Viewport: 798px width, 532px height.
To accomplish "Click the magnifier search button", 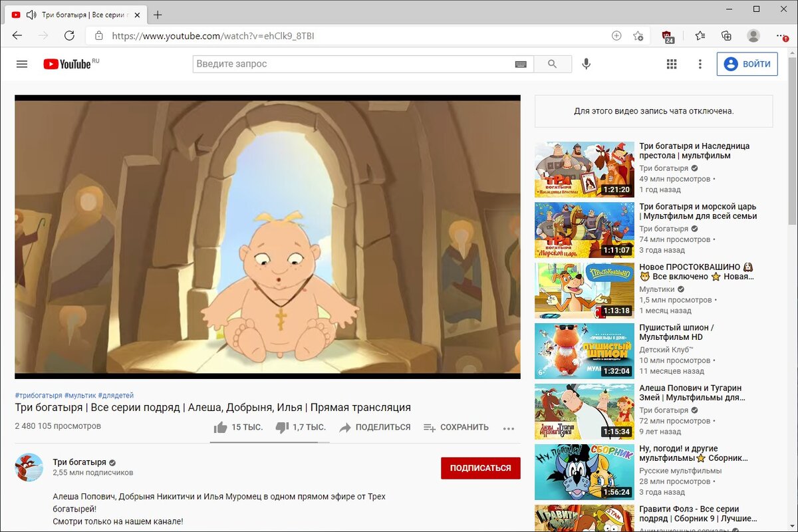I will point(552,64).
